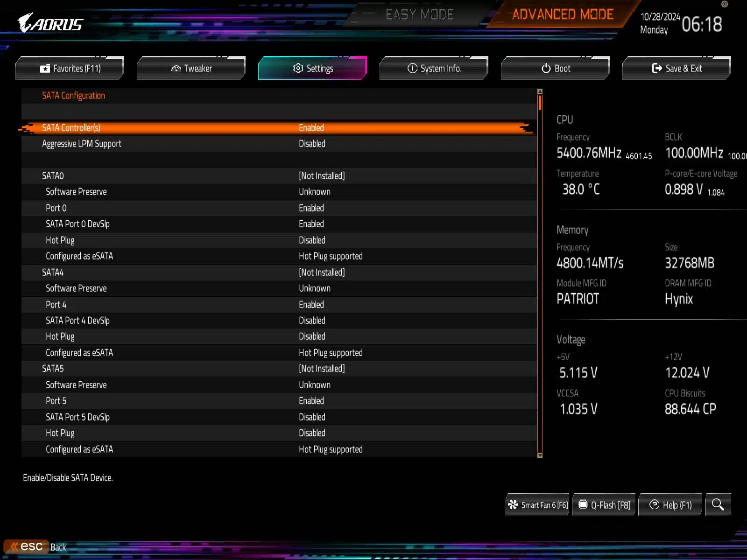Click the scrollbar up arrow
This screenshot has width=747, height=560.
coord(540,91)
